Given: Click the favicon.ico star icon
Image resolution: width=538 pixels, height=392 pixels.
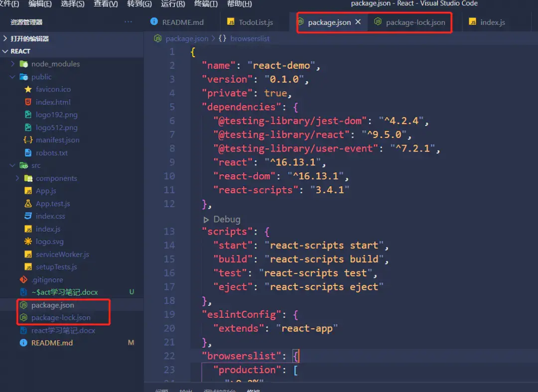Looking at the screenshot, I should point(28,89).
